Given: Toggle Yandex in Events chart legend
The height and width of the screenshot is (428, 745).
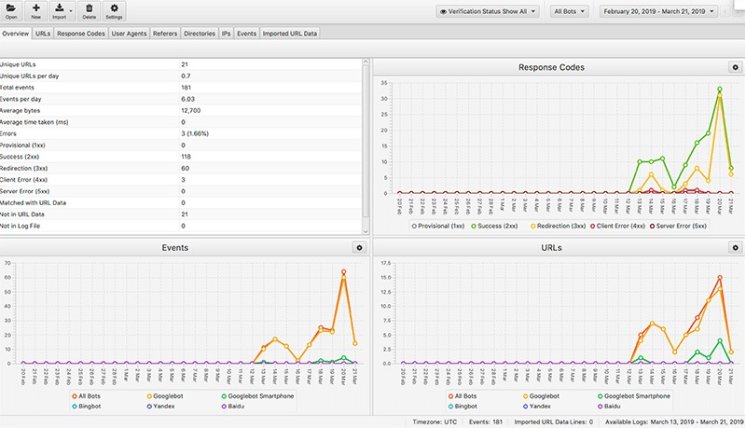Looking at the screenshot, I should pos(161,407).
